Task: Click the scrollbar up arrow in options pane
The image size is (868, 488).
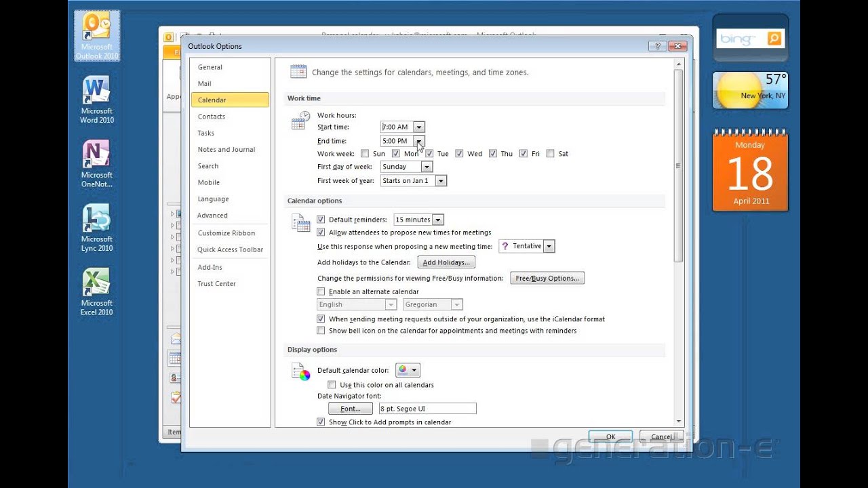Action: coord(678,64)
